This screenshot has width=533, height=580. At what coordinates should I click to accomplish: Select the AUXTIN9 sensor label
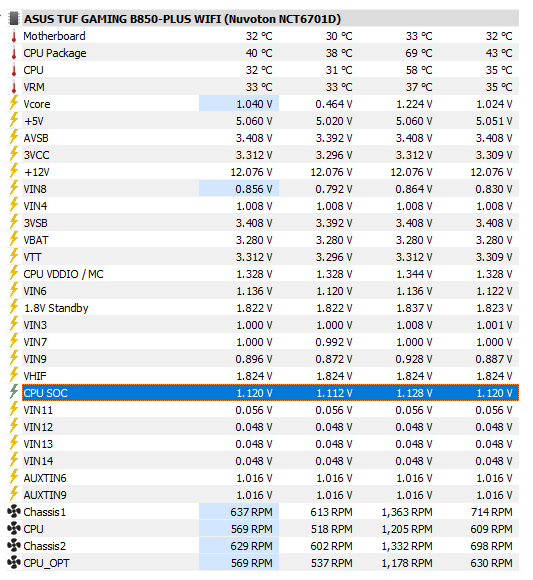45,495
